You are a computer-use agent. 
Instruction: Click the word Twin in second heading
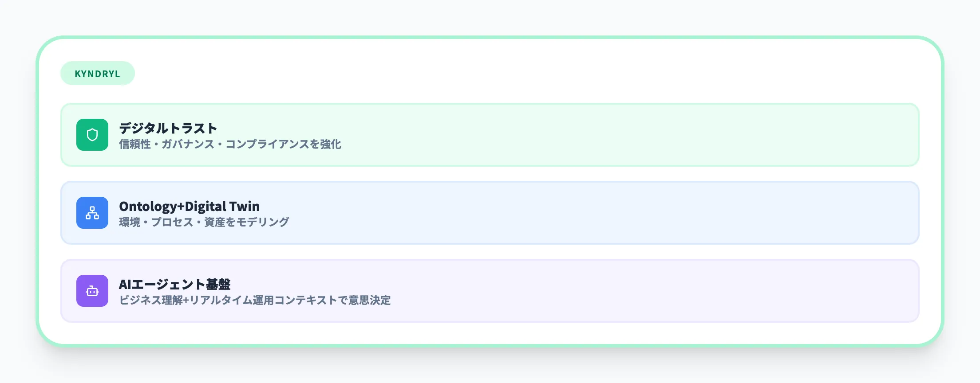[245, 206]
